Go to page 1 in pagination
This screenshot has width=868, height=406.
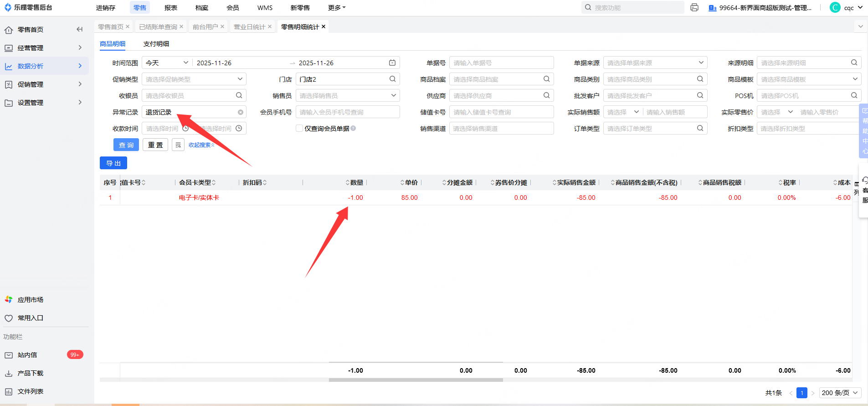click(802, 393)
